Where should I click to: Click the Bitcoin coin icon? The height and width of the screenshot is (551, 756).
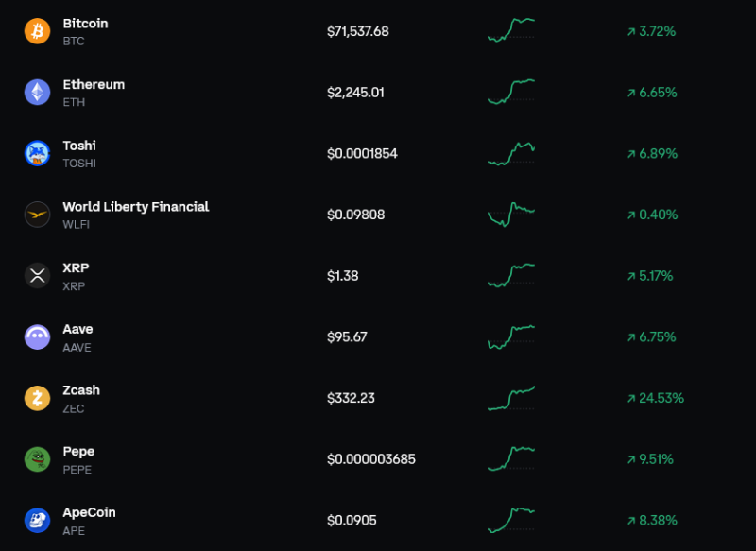(37, 31)
